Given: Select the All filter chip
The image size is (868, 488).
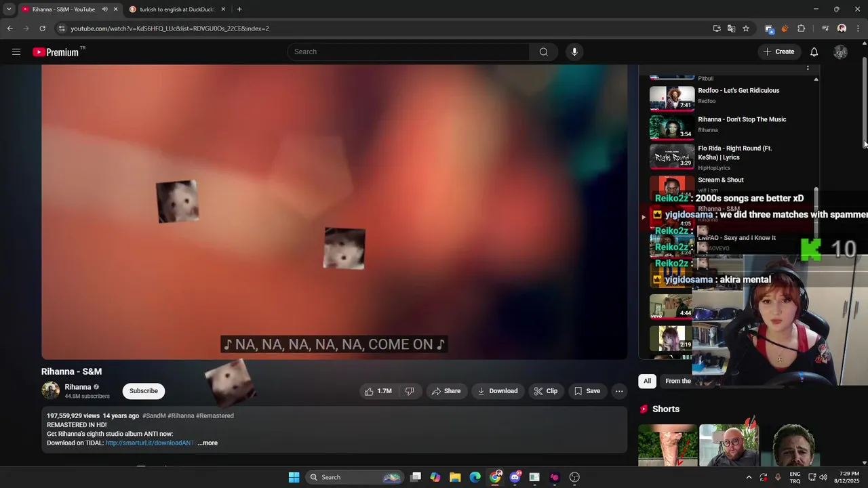Looking at the screenshot, I should coord(647,381).
